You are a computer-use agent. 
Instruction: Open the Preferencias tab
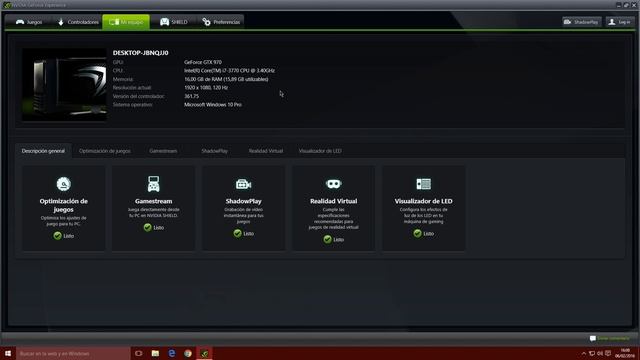(x=221, y=22)
